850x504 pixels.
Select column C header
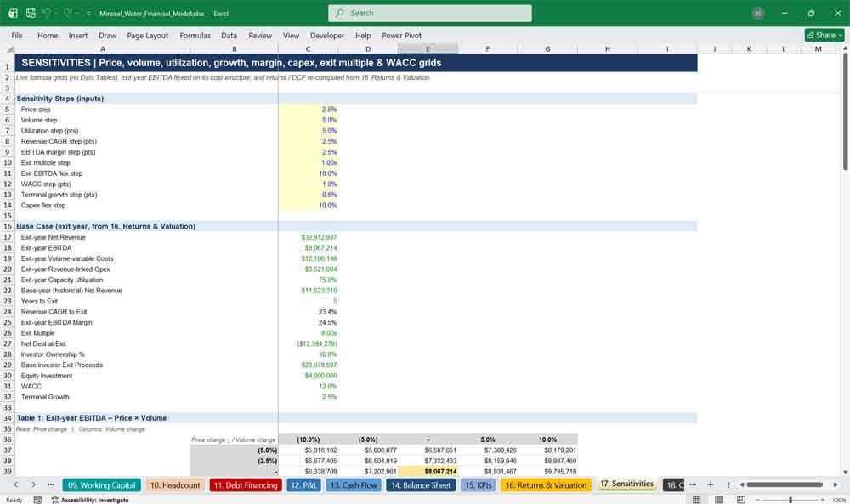pos(308,48)
